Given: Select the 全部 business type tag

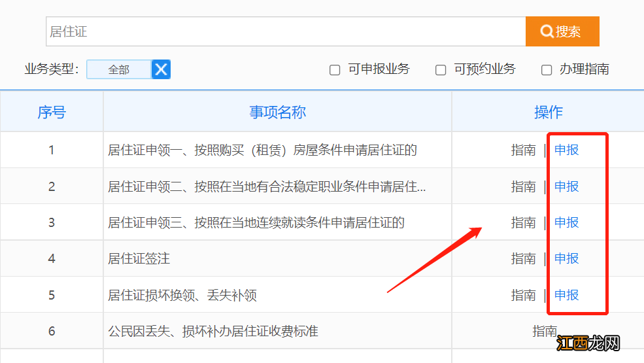Looking at the screenshot, I should point(119,69).
